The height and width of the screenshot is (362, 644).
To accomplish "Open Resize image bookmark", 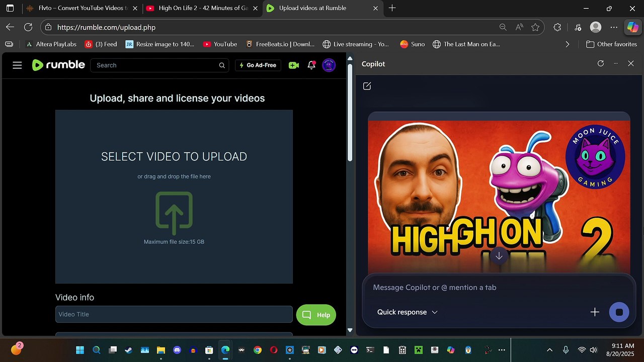I will pyautogui.click(x=160, y=44).
